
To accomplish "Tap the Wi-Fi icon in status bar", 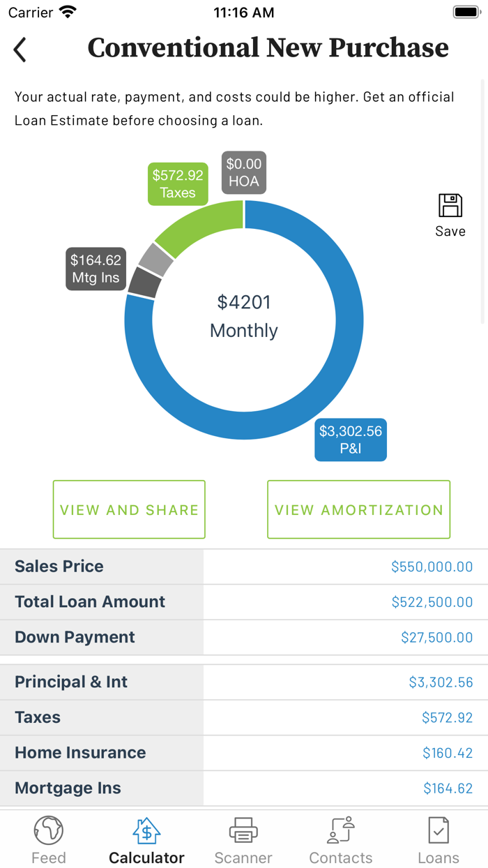I will pos(68,11).
